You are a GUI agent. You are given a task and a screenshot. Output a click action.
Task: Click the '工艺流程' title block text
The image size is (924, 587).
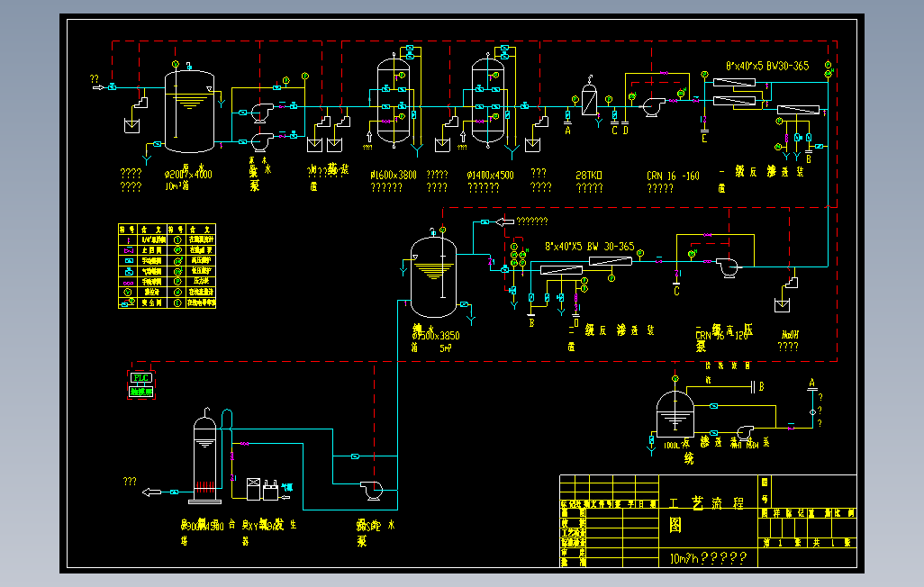click(x=707, y=502)
